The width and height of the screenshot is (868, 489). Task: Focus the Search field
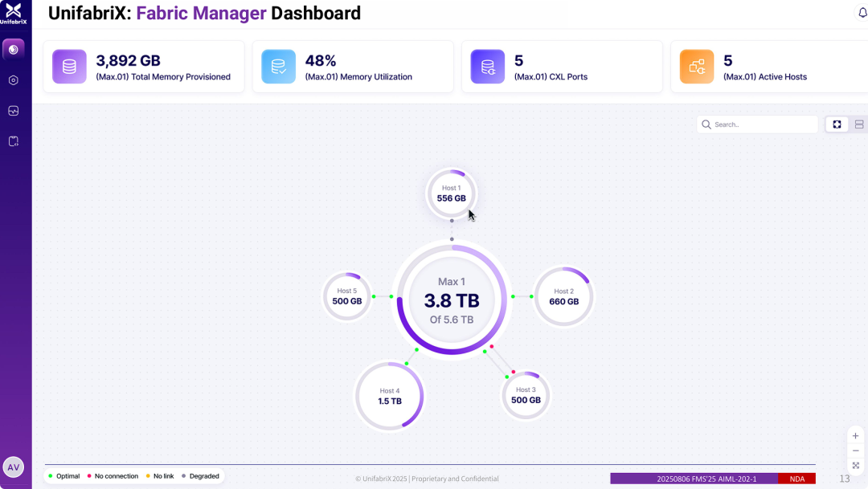[757, 124]
